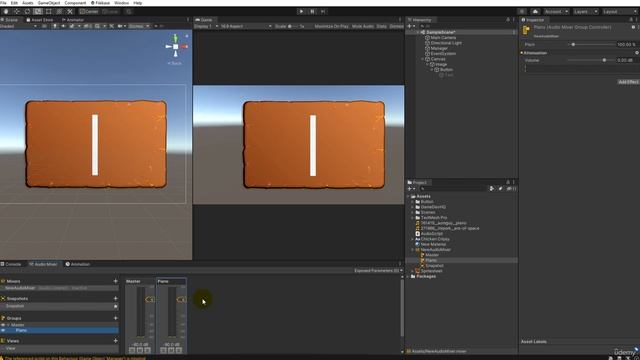Open Project create plus menu
640x360 pixels.
411,189
